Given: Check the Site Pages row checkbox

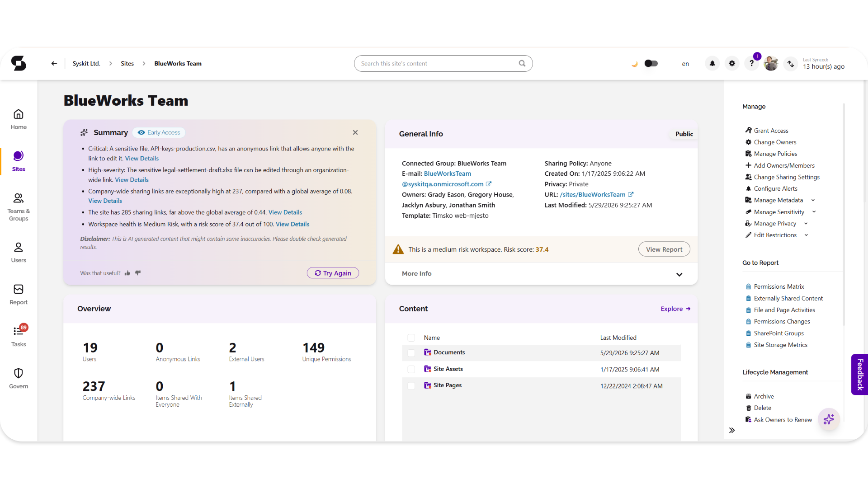Looking at the screenshot, I should click(411, 386).
